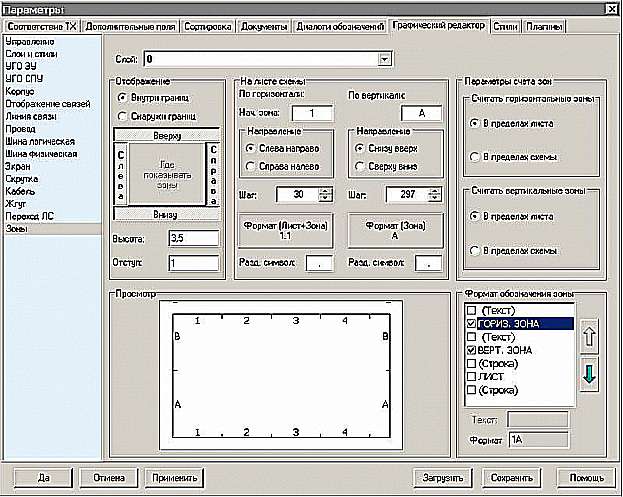This screenshot has height=497, width=623.
Task: Click the Да button
Action: pos(43,478)
